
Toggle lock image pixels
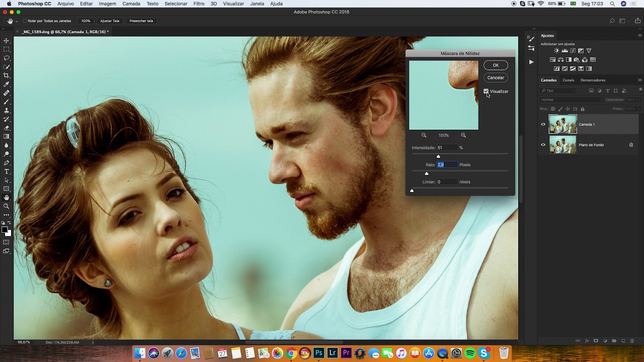pyautogui.click(x=560, y=109)
